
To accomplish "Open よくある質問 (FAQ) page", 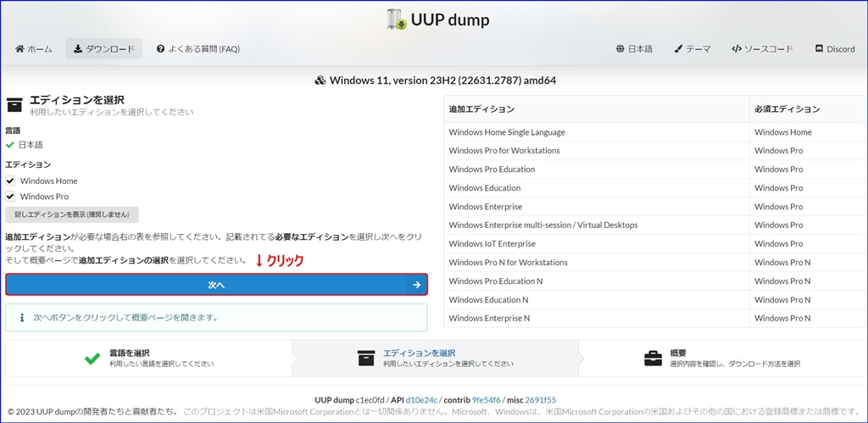I will [198, 48].
